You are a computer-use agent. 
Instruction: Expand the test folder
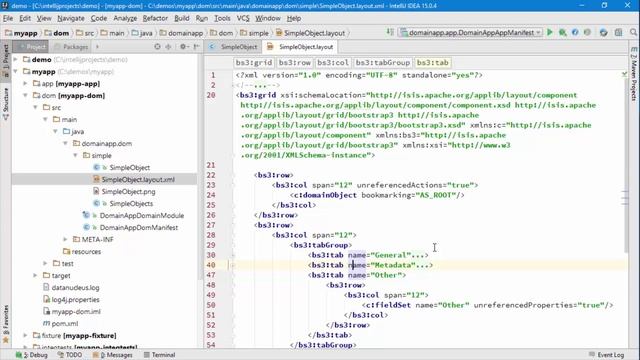pos(45,263)
